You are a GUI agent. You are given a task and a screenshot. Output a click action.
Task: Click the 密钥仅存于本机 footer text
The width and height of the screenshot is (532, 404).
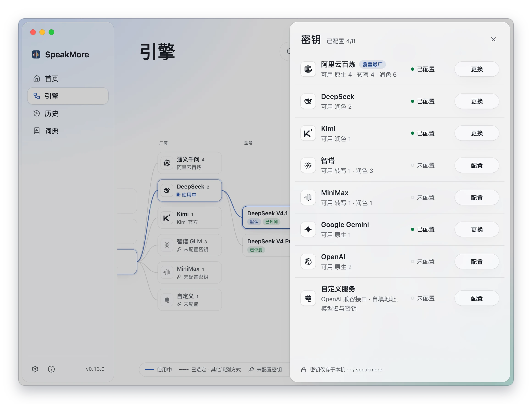[x=346, y=369]
